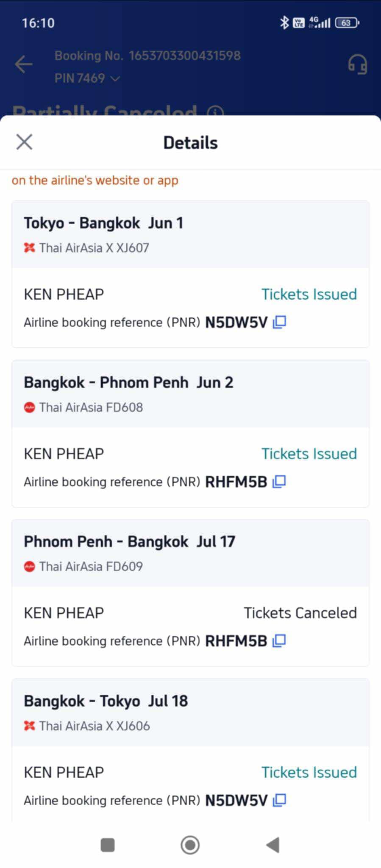Tap the Bangkok - Tokyo Jul 18 header

(190, 712)
